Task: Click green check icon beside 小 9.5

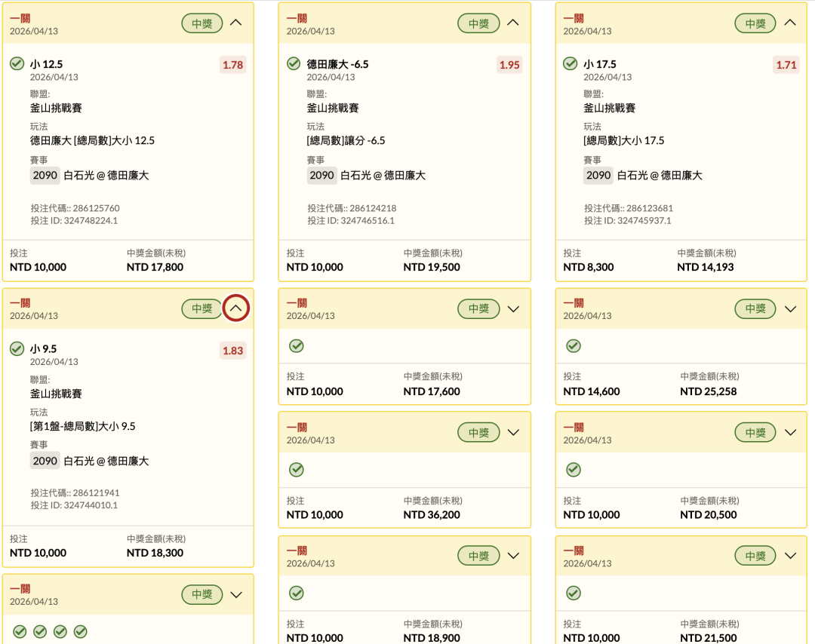Action: pos(17,348)
